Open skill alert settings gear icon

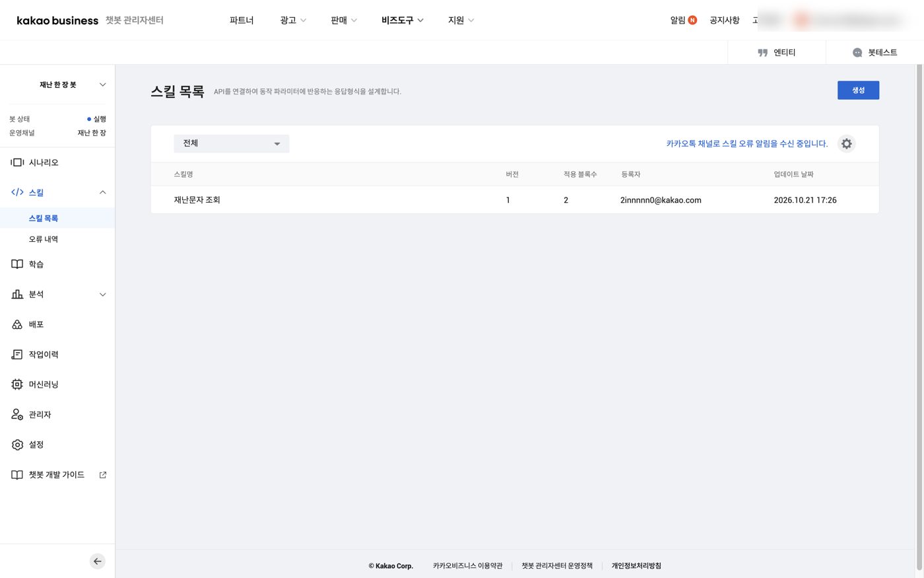(847, 144)
